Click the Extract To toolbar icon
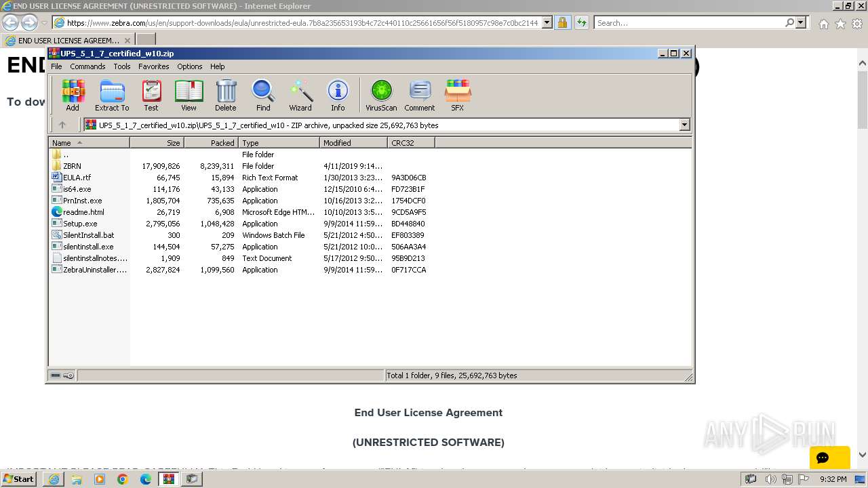 [x=112, y=96]
